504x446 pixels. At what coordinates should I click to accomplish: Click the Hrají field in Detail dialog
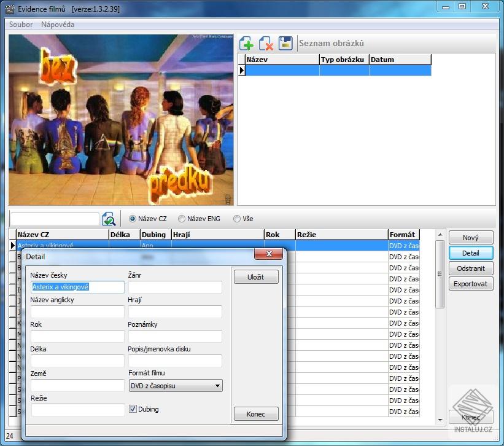click(175, 311)
